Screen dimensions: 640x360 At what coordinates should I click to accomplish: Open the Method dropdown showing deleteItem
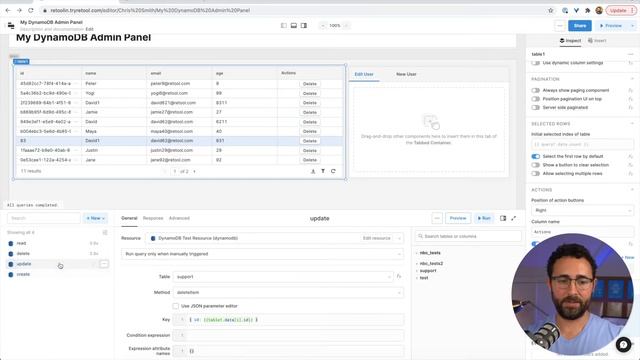288,292
